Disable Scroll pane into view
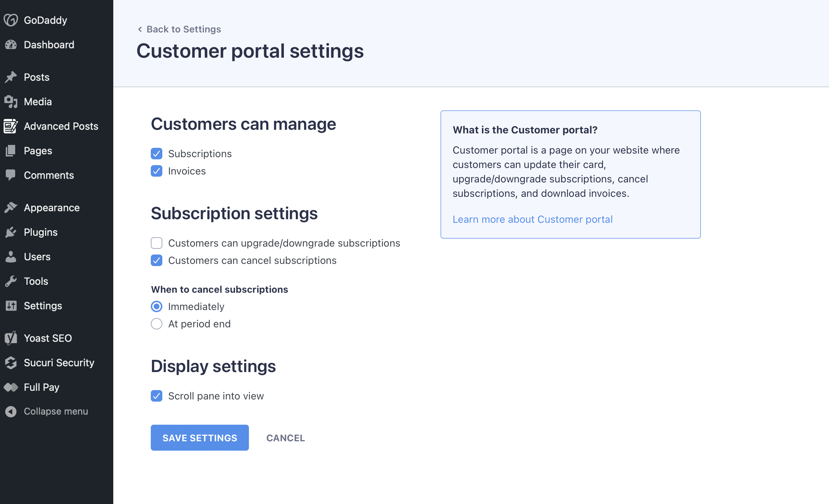 point(157,396)
